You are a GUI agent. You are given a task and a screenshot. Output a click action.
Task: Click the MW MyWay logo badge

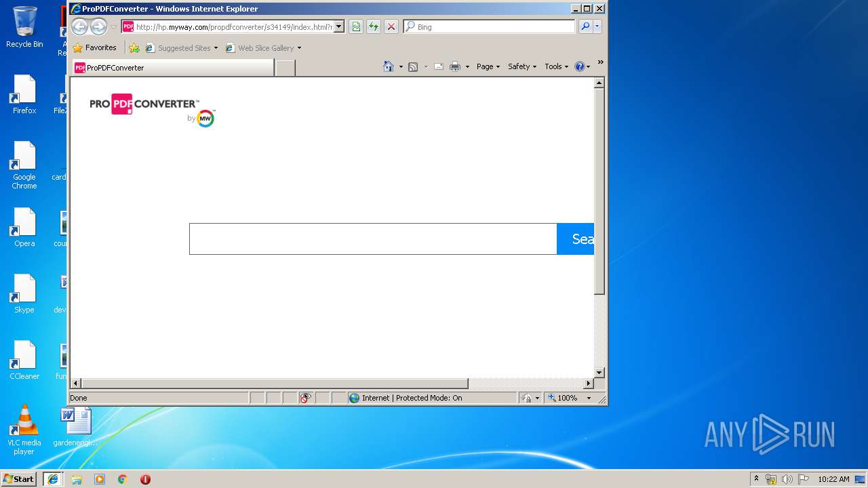coord(205,119)
